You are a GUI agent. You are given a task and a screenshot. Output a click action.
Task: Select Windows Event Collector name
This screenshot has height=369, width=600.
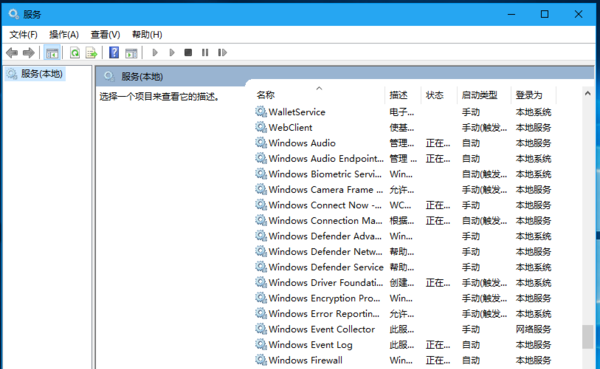tap(321, 329)
